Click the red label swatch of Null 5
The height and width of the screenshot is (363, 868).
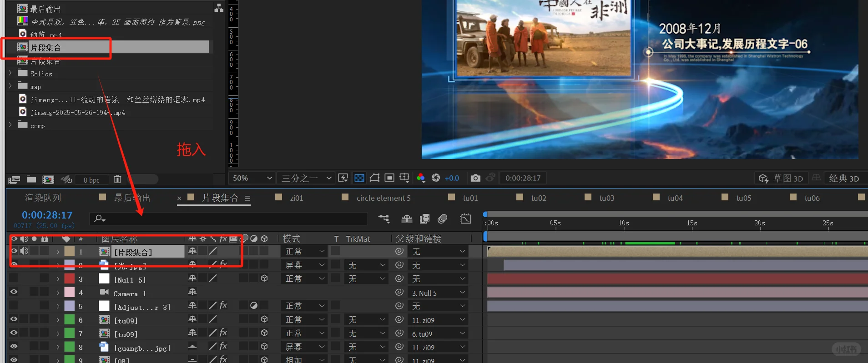pyautogui.click(x=69, y=278)
